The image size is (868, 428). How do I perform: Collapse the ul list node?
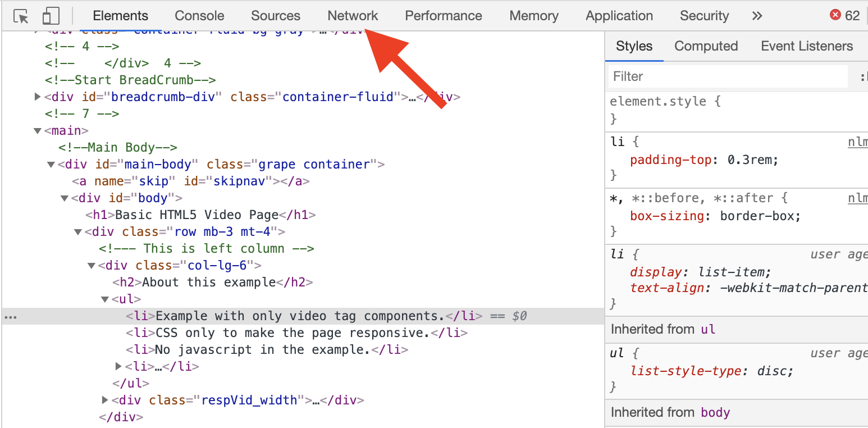point(105,299)
